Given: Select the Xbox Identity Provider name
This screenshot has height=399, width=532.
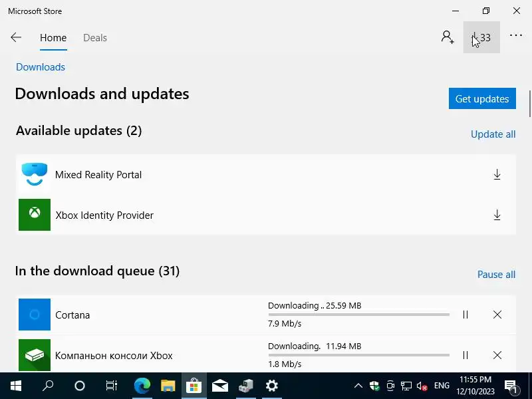Looking at the screenshot, I should pyautogui.click(x=104, y=215).
